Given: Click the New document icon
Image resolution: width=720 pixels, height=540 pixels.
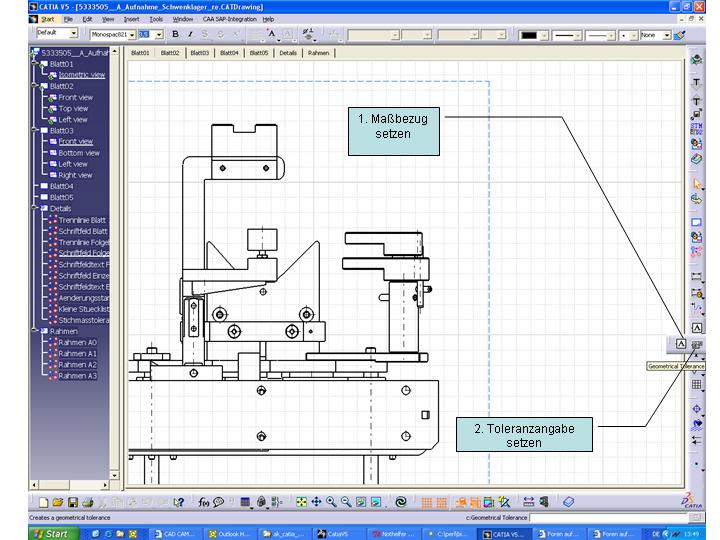Looking at the screenshot, I should [x=43, y=502].
